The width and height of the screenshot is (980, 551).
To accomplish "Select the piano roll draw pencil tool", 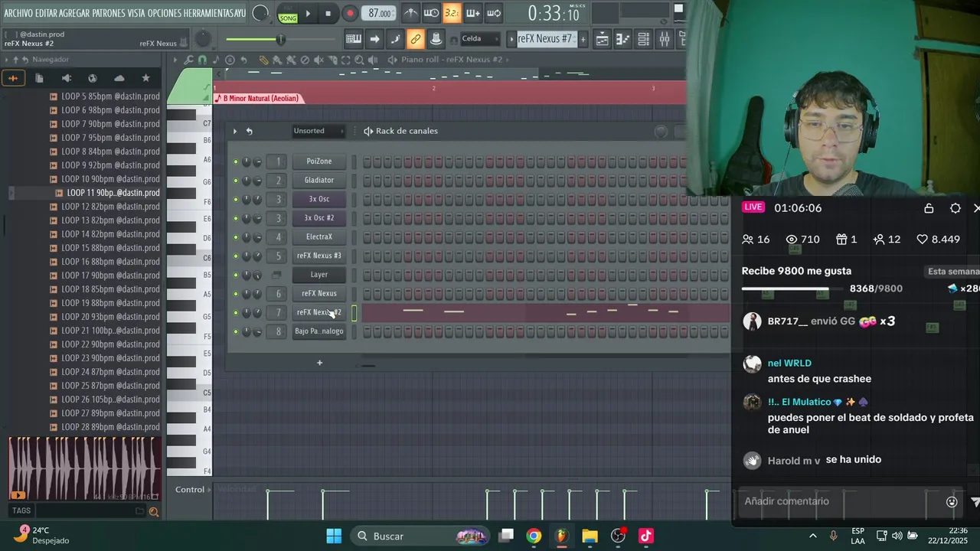I will pos(263,60).
